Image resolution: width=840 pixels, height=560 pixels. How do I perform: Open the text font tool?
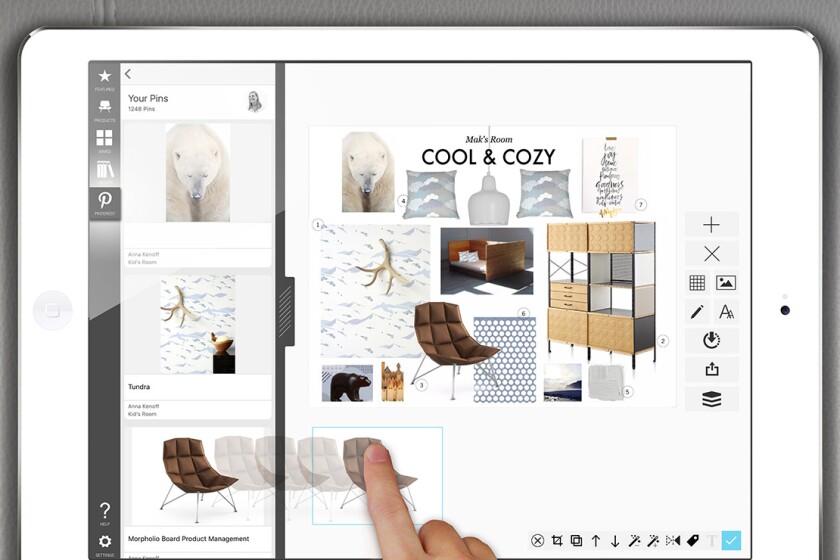point(726,312)
